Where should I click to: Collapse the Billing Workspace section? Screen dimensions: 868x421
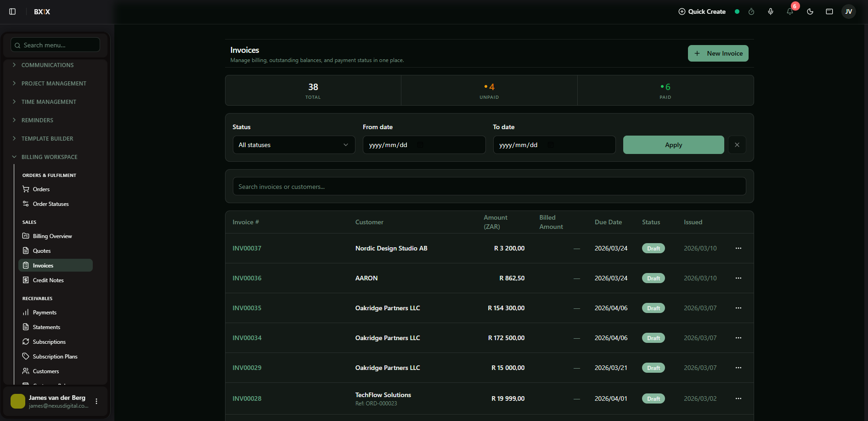pos(49,157)
